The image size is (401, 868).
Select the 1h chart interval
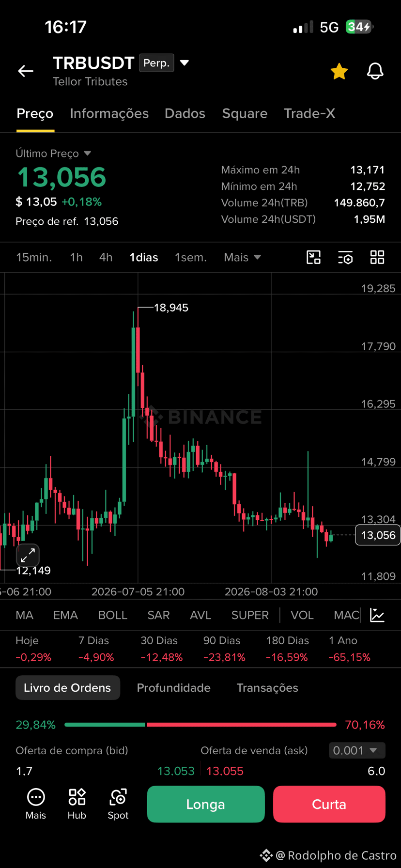pos(76,257)
